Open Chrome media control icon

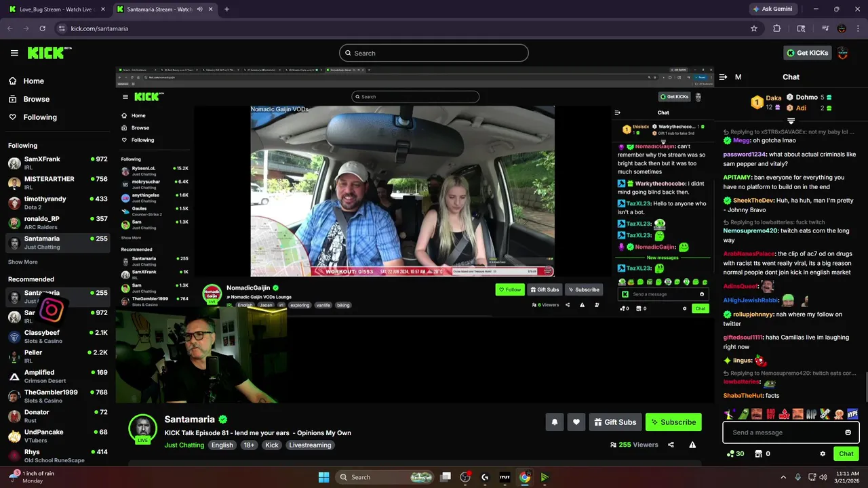[x=825, y=28]
